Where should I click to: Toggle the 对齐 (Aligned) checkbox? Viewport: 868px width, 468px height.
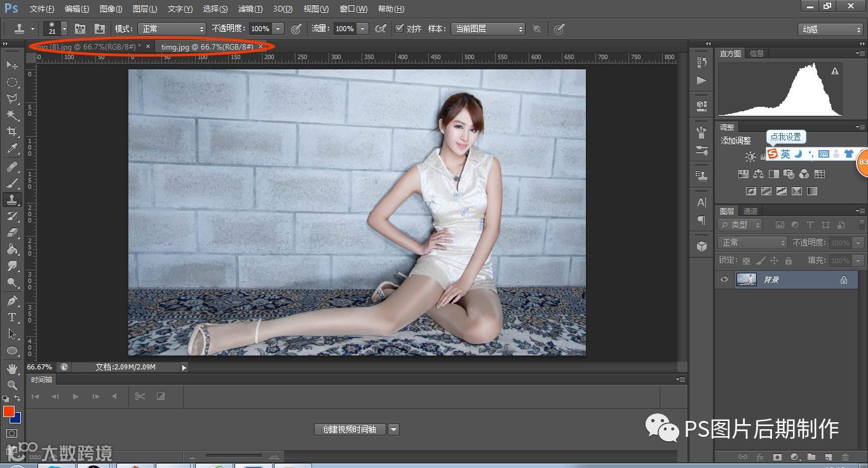(399, 29)
